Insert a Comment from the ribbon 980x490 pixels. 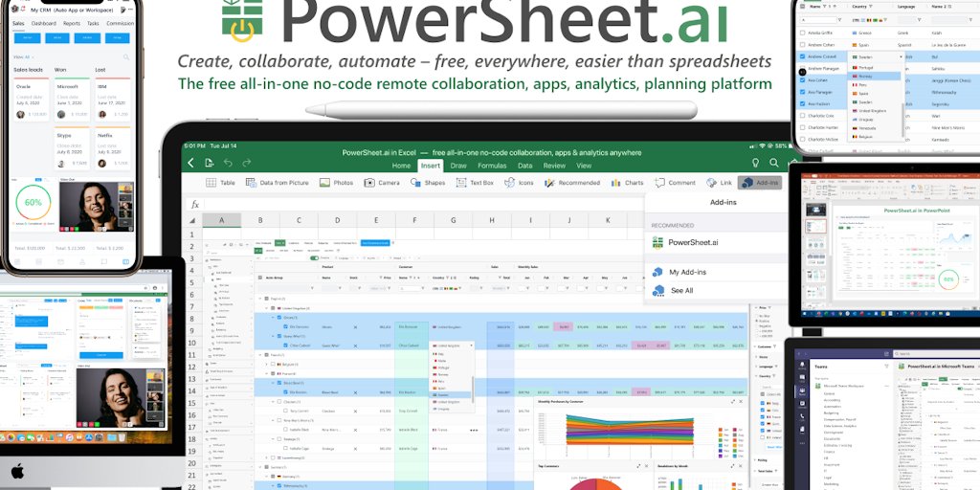(x=675, y=183)
